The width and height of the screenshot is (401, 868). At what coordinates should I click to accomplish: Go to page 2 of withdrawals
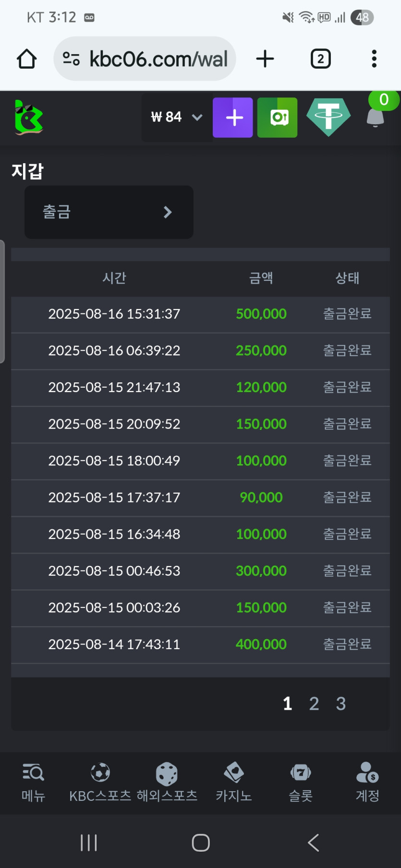coord(314,704)
